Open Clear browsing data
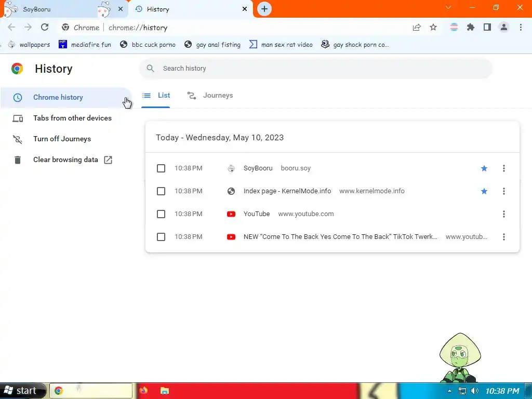This screenshot has width=532, height=399. coord(66,160)
